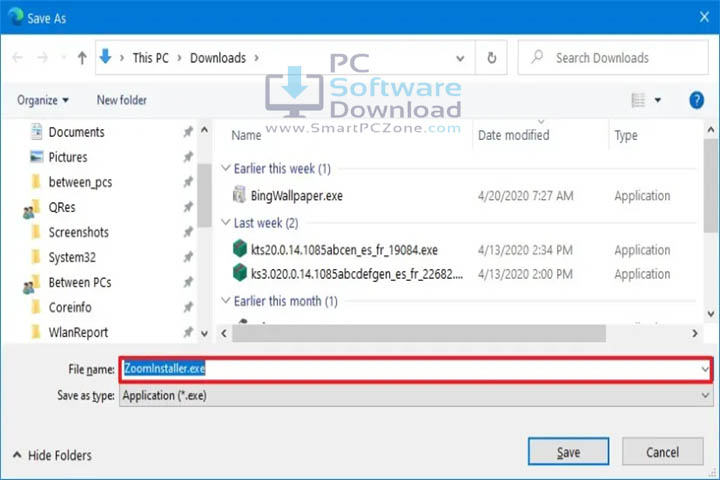Open the recent locations dropdown arrow
Image resolution: width=720 pixels, height=480 pixels.
[x=63, y=58]
